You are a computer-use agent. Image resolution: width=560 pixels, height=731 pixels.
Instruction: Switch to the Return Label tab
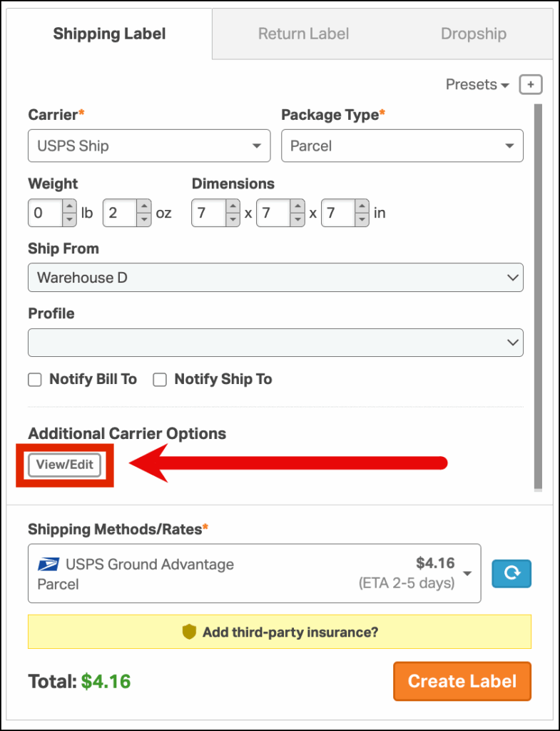click(304, 34)
